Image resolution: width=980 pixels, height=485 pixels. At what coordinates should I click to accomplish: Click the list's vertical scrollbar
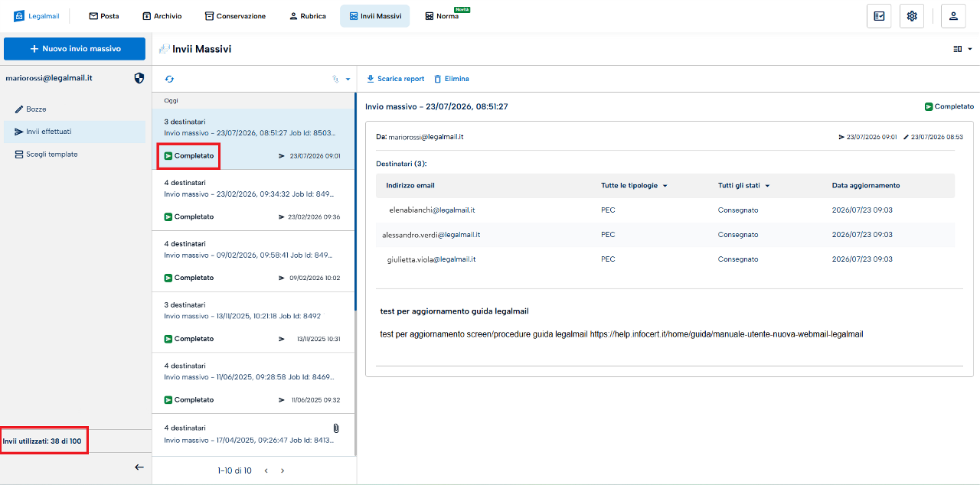coord(355,200)
